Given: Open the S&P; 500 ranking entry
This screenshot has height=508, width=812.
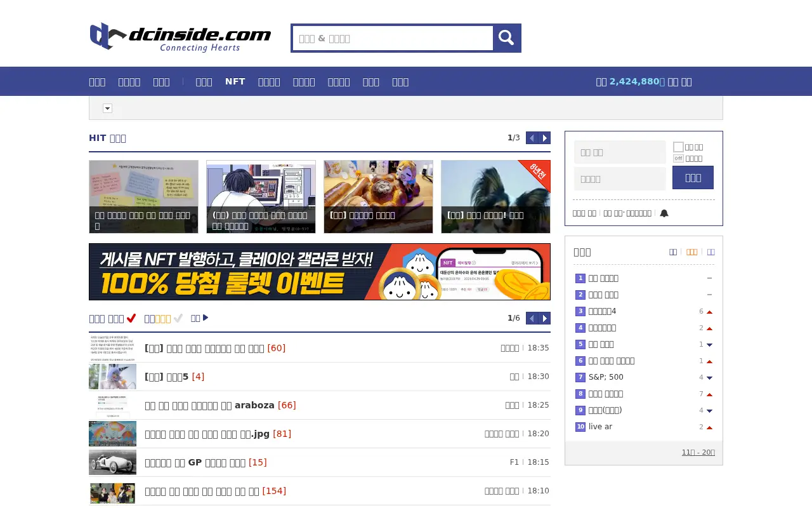Looking at the screenshot, I should (606, 377).
